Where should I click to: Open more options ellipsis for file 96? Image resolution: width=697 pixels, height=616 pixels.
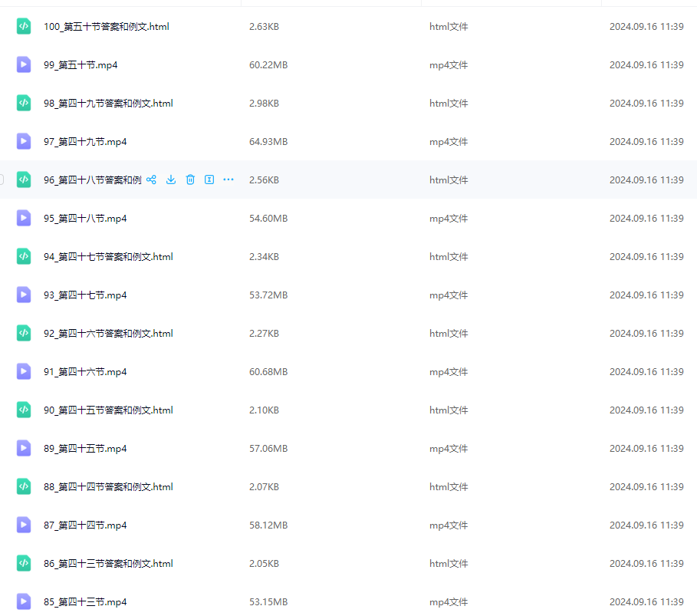tap(228, 180)
